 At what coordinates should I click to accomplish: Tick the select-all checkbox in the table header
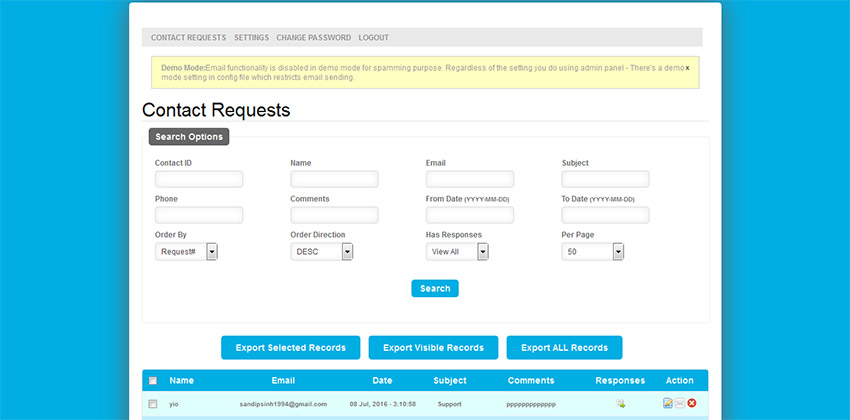coord(153,380)
